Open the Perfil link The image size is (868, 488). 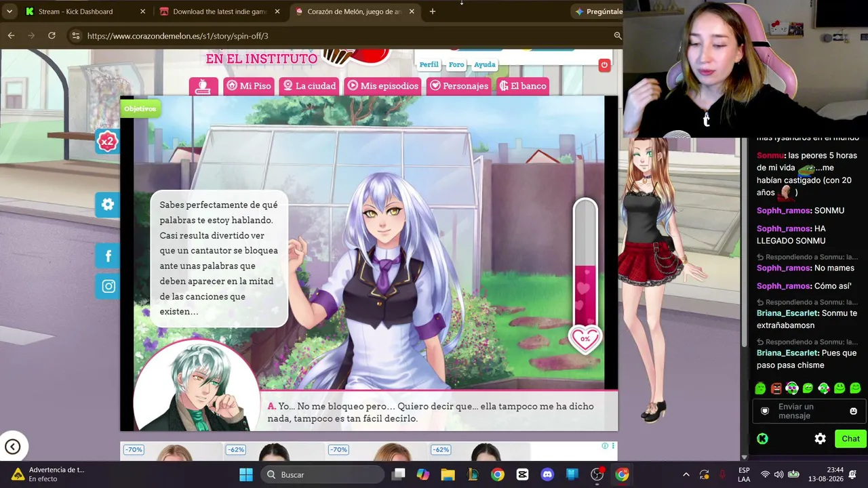pos(429,64)
